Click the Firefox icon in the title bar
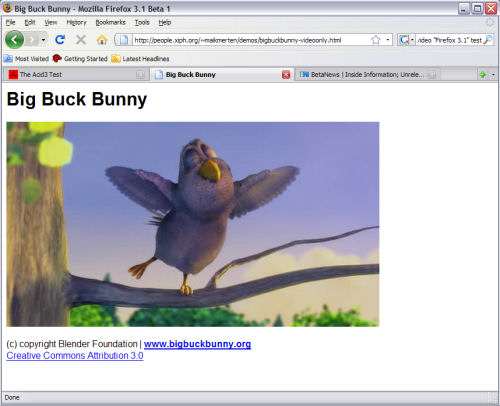Viewport: 500px width, 406px height. 7,8
